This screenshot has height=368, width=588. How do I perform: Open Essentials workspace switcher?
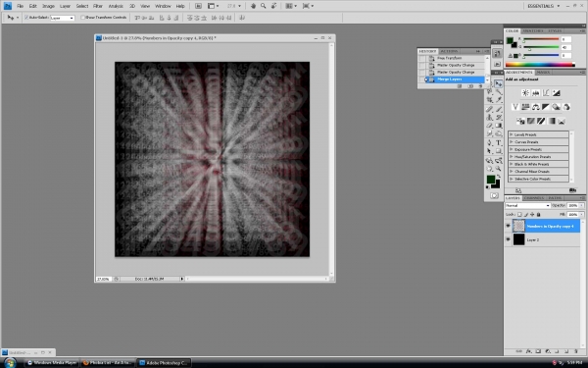pos(543,6)
